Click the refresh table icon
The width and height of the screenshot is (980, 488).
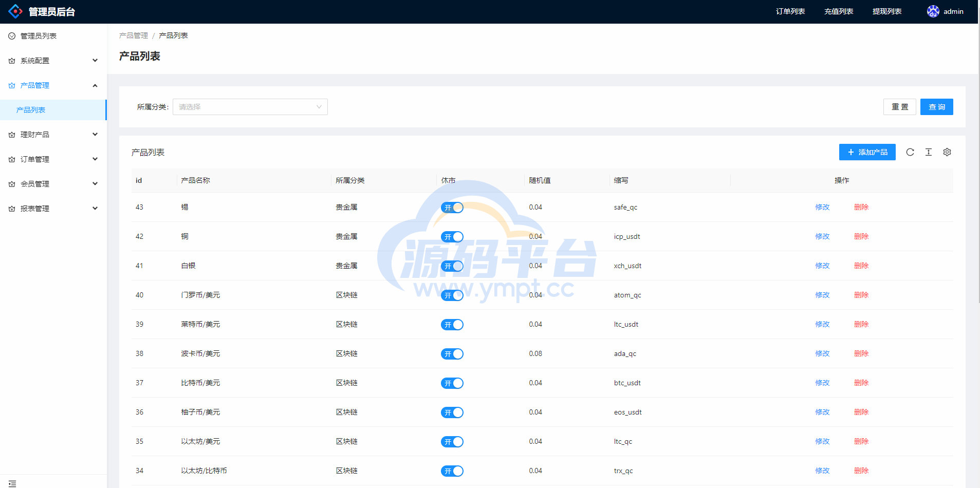(910, 152)
